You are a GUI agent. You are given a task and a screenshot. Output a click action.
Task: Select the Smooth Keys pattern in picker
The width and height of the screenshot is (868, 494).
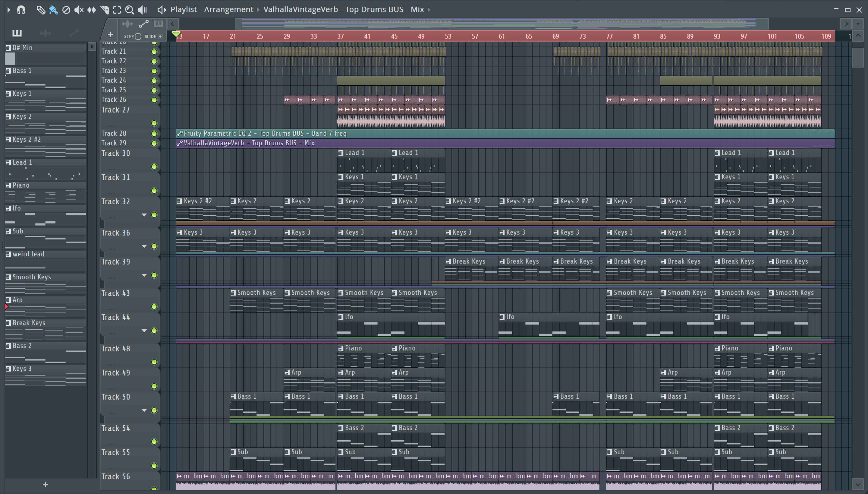tap(46, 283)
